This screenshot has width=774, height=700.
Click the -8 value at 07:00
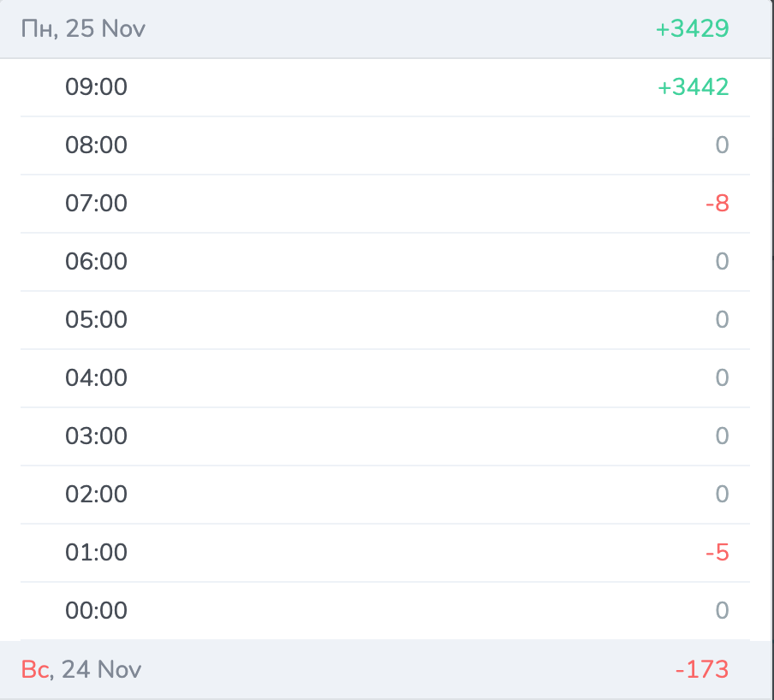point(717,204)
